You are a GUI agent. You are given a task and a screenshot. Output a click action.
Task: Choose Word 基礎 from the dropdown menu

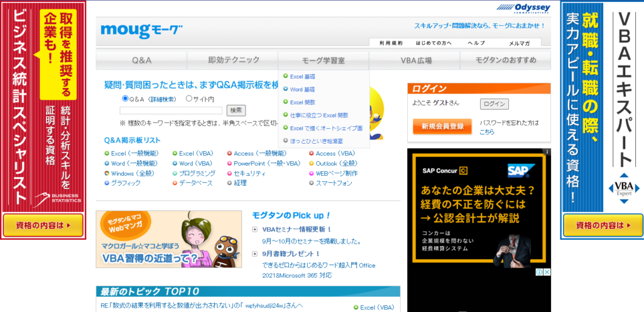302,89
